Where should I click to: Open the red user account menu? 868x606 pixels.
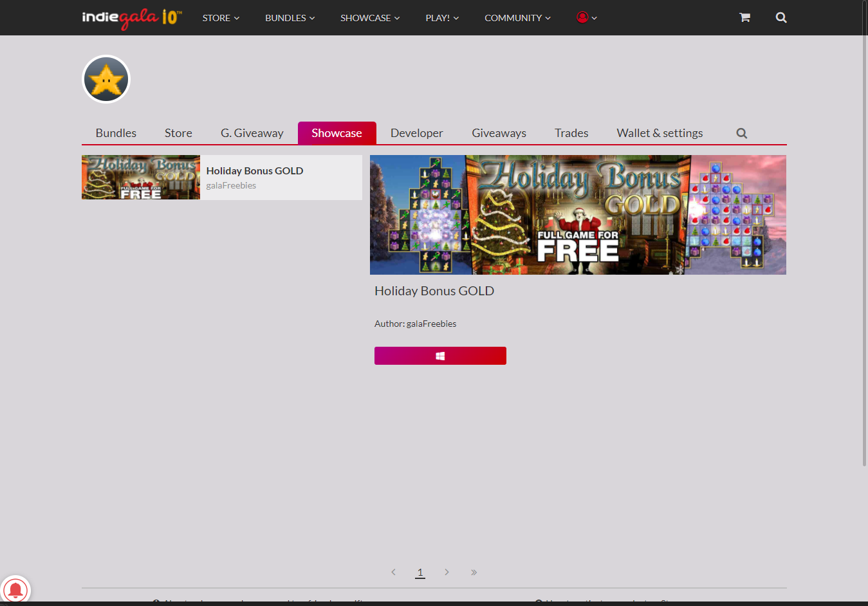[587, 17]
